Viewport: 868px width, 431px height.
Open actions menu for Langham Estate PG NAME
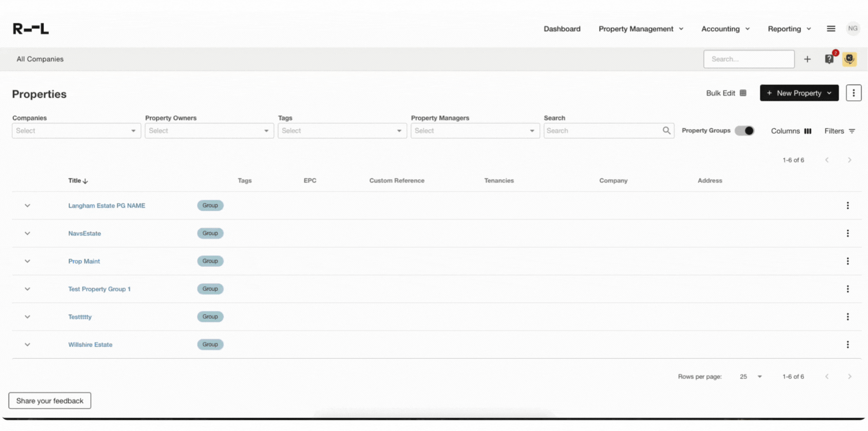click(848, 206)
